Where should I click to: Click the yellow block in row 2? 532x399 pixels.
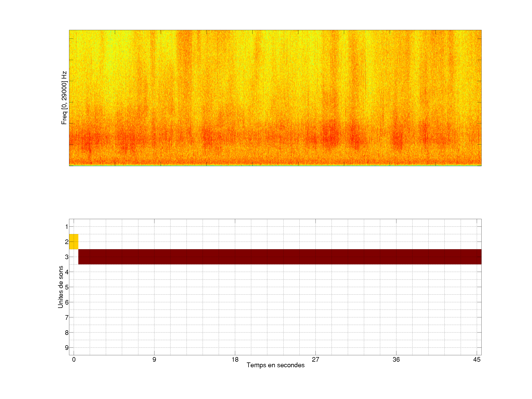point(74,241)
